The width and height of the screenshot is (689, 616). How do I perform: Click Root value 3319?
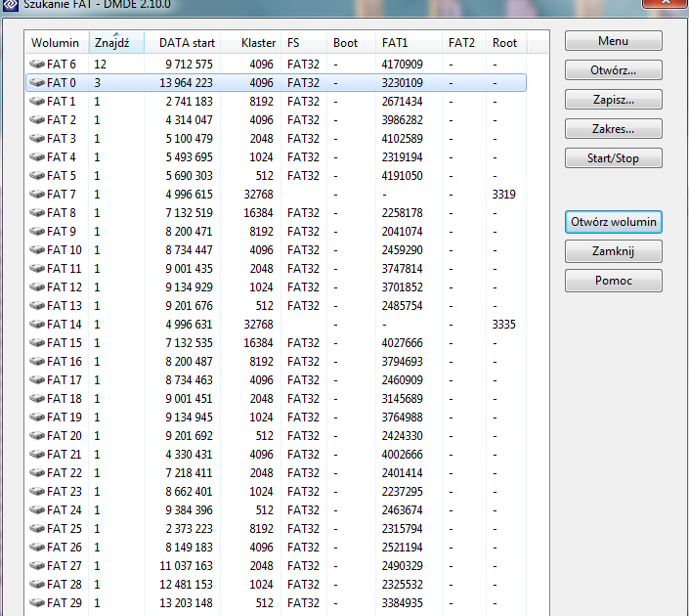pos(503,194)
